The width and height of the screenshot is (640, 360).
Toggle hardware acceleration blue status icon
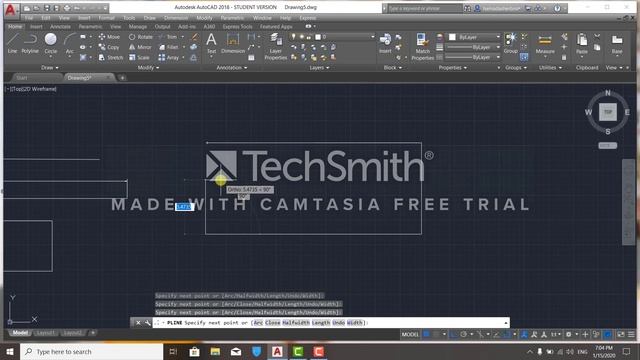[607, 334]
